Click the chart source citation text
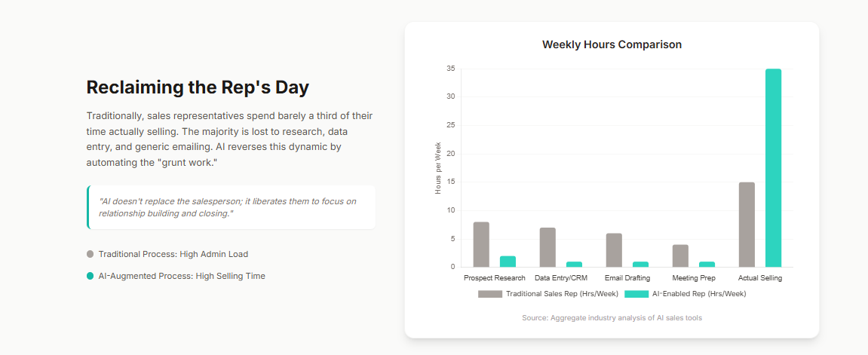868x355 pixels. click(612, 318)
